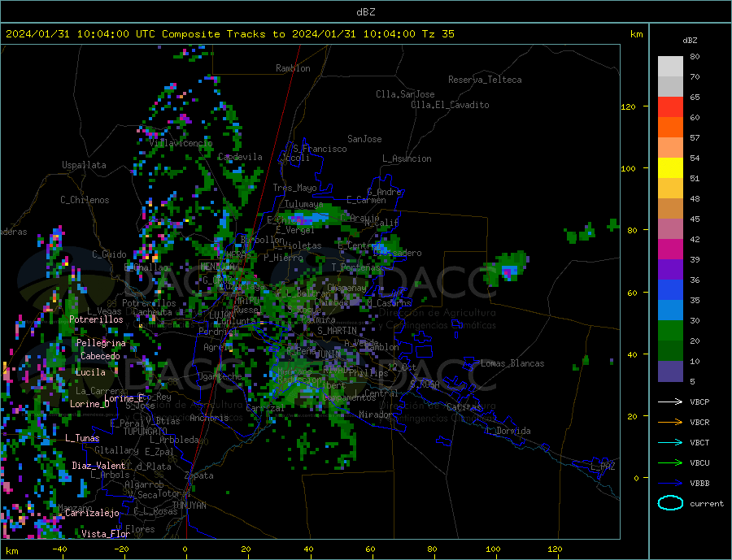
Task: Click the timestamp Composite Tracks header text
Action: pyautogui.click(x=230, y=34)
